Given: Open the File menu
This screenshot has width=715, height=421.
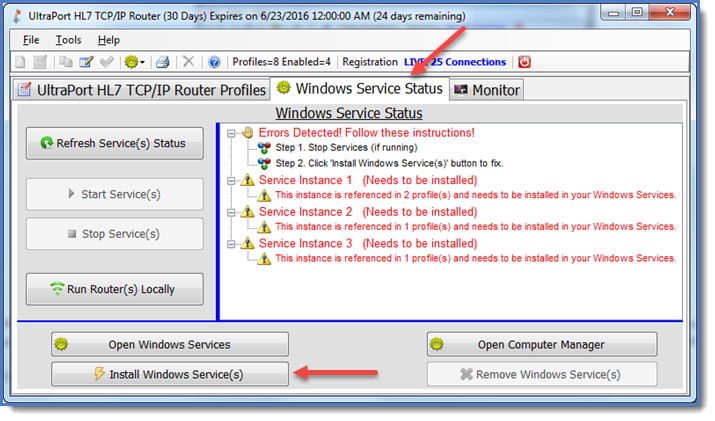Looking at the screenshot, I should [x=31, y=40].
